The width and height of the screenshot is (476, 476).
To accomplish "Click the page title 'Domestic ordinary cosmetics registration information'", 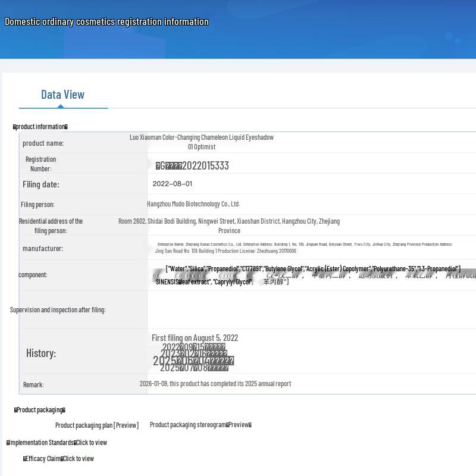I will tap(107, 22).
